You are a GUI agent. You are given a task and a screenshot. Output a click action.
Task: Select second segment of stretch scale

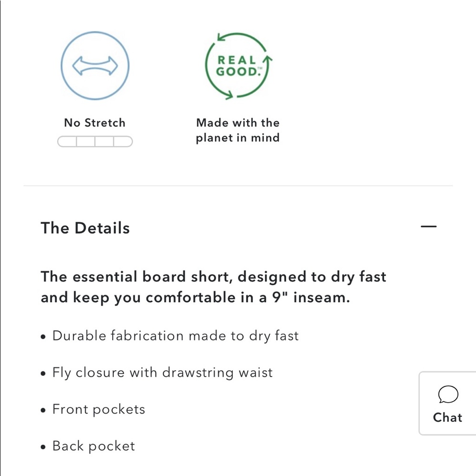click(86, 141)
